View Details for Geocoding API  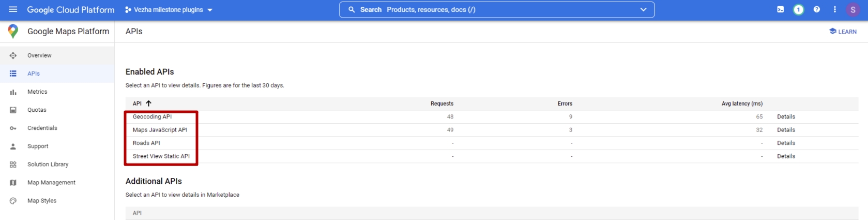click(786, 117)
